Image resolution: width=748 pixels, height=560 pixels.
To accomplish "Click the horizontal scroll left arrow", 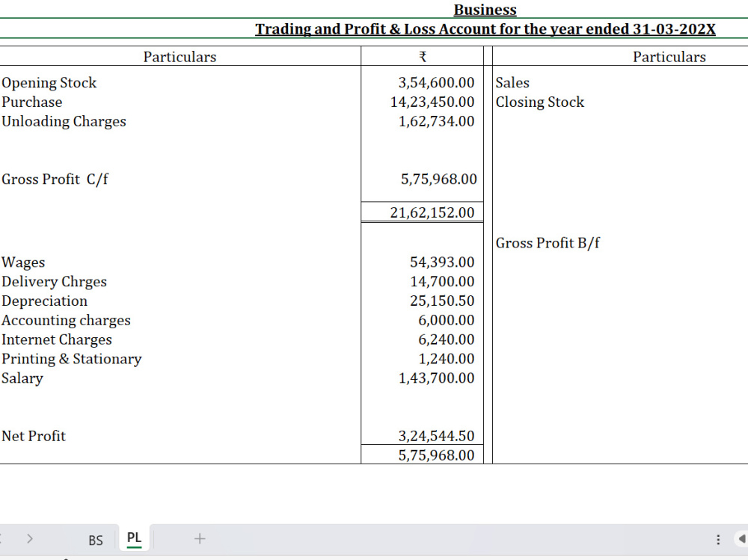I will point(742,540).
